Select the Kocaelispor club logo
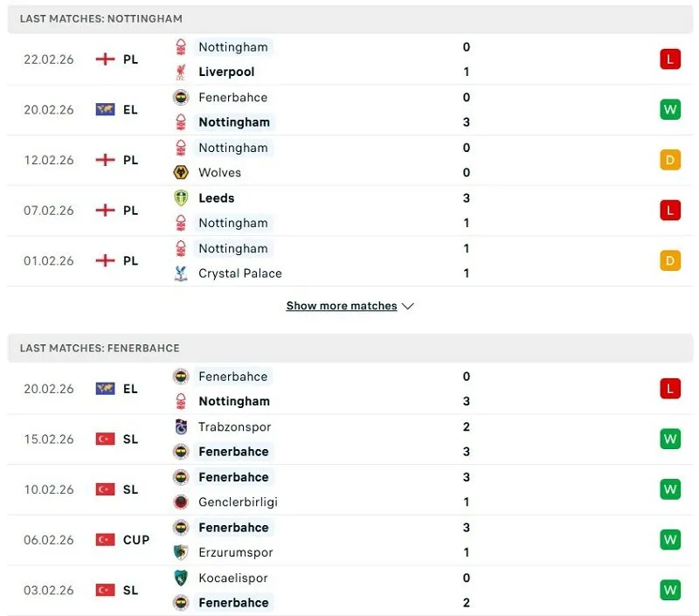This screenshot has height=616, width=699. pos(181,578)
